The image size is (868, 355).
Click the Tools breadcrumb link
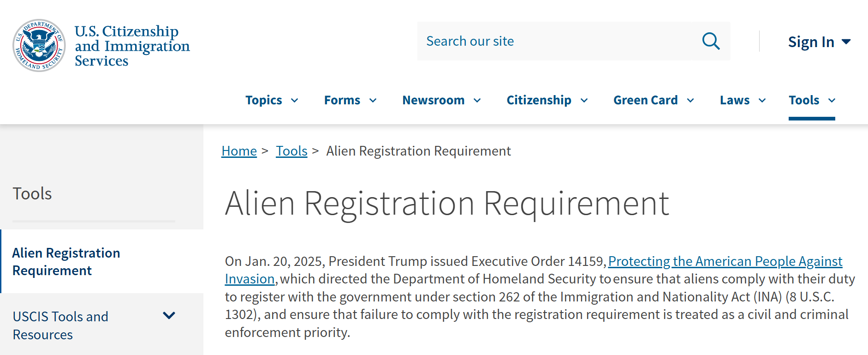291,150
